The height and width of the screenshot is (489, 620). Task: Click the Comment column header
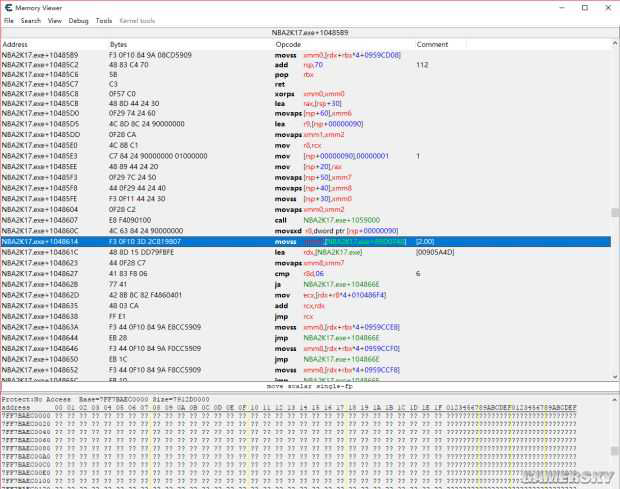pyautogui.click(x=432, y=44)
